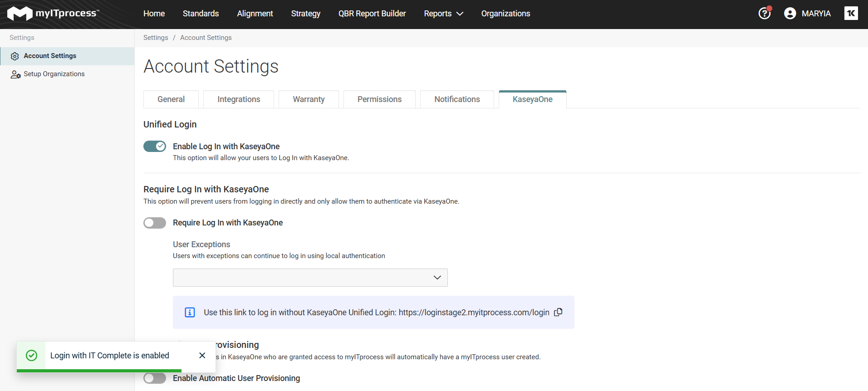Image resolution: width=868 pixels, height=391 pixels.
Task: Toggle Enable Automatic User Provisioning switch
Action: 155,378
